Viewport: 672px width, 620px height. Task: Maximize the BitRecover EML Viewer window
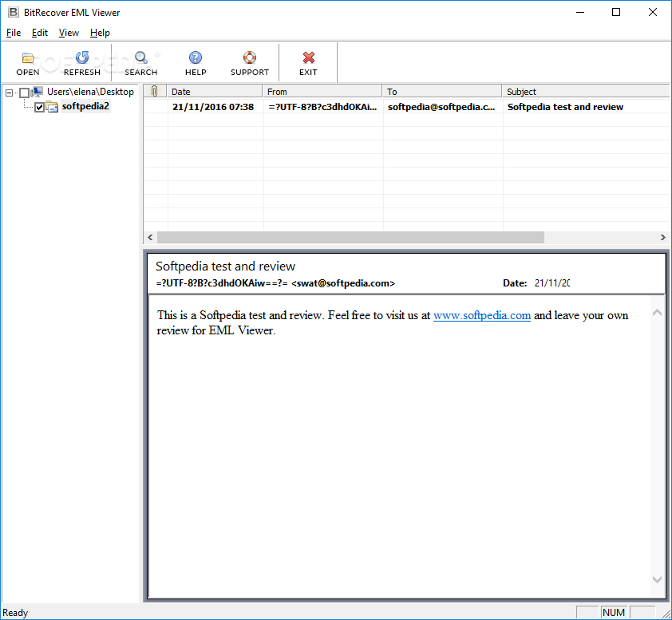(x=616, y=12)
